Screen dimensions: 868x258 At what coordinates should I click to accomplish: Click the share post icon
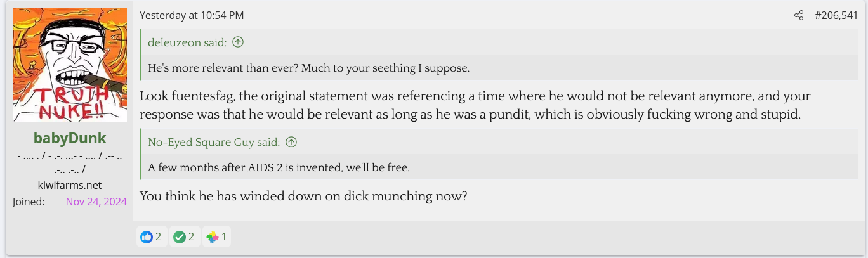(x=799, y=15)
